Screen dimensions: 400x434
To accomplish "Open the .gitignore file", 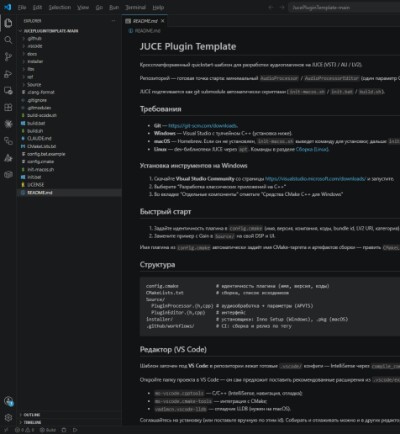I will coord(69,100).
